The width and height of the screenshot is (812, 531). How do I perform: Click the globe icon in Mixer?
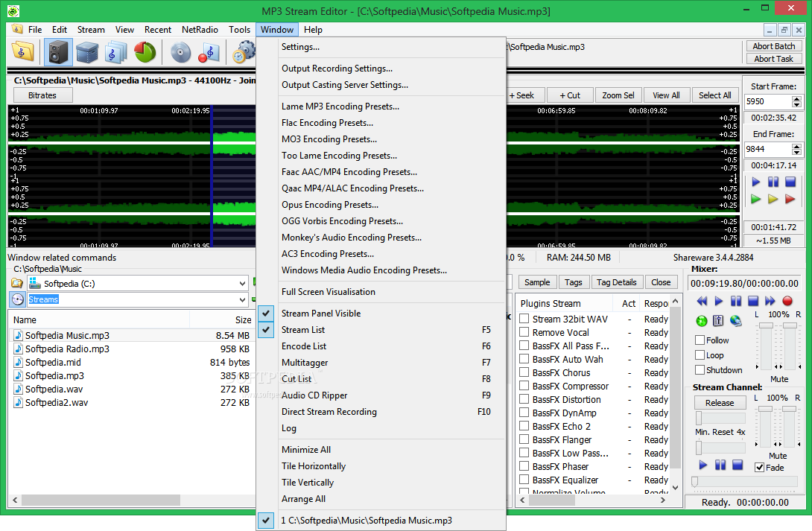tap(735, 321)
